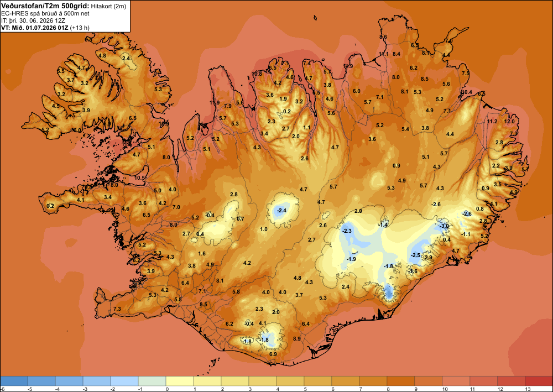Click the '-2.4' temperature value on the central glacier
Image resolution: width=553 pixels, height=392 pixels.
point(282,211)
